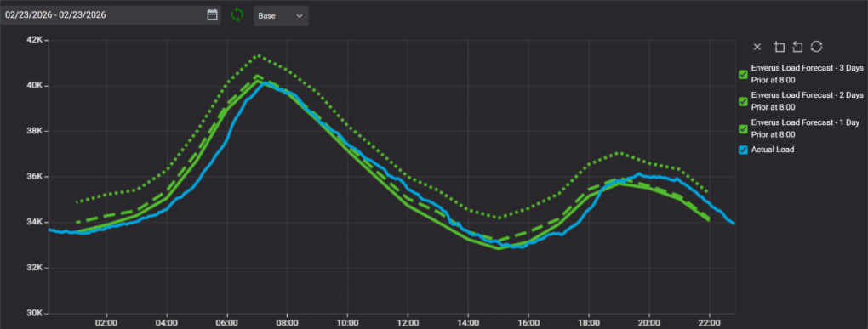The height and width of the screenshot is (329, 868).
Task: Uncheck Enverus Load Forecast 2 Days Prior
Action: click(744, 102)
